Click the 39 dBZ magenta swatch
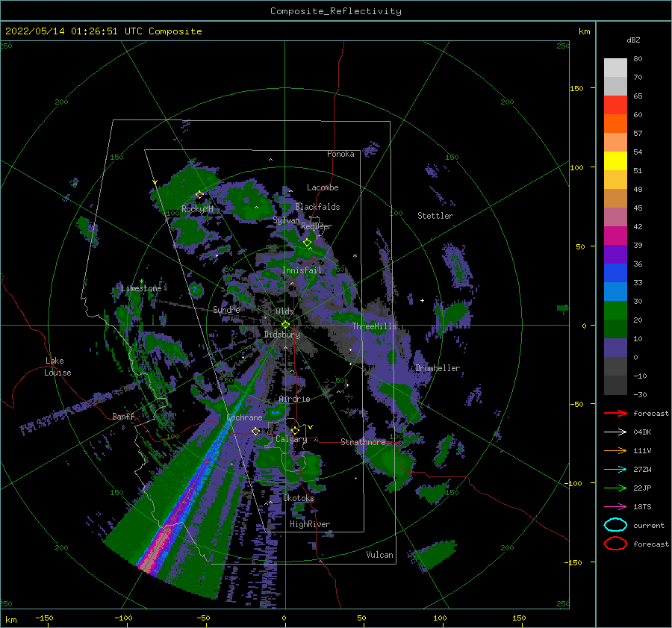 pyautogui.click(x=615, y=235)
